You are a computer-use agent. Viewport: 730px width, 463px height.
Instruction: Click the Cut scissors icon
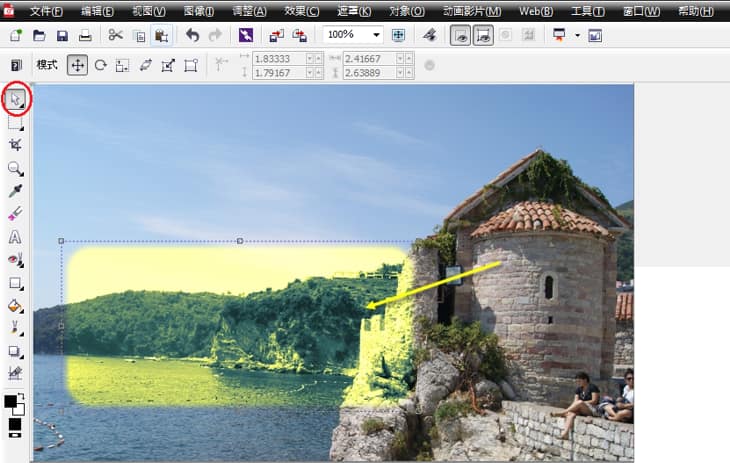115,35
